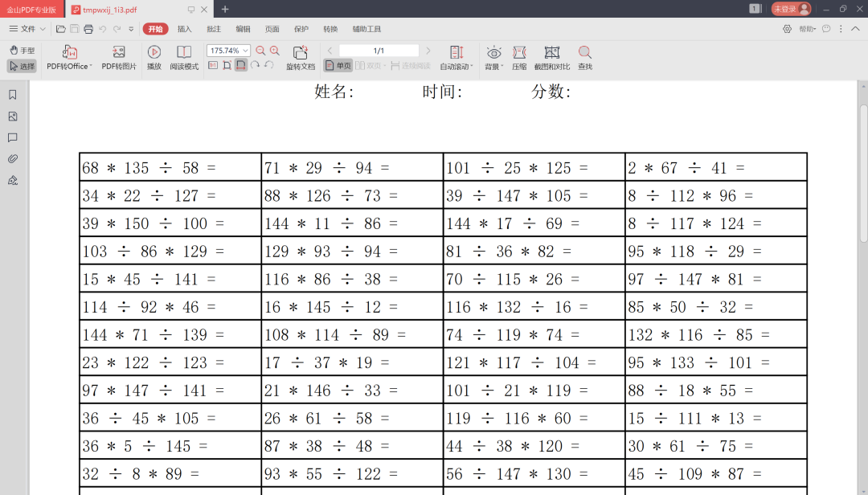Open the 批注 annotation ribbon tab
Image resolution: width=868 pixels, height=495 pixels.
[214, 29]
